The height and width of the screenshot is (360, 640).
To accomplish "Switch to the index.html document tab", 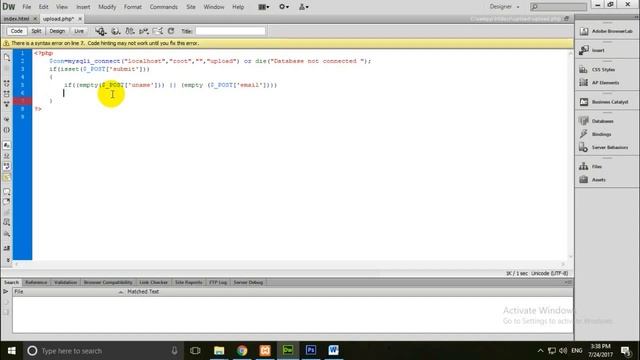I will click(x=16, y=19).
